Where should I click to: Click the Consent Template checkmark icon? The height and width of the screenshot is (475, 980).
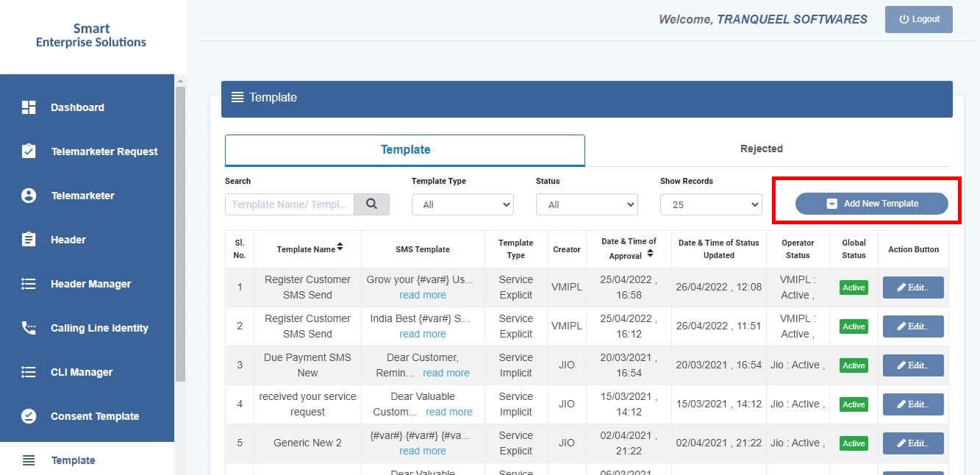(x=29, y=416)
